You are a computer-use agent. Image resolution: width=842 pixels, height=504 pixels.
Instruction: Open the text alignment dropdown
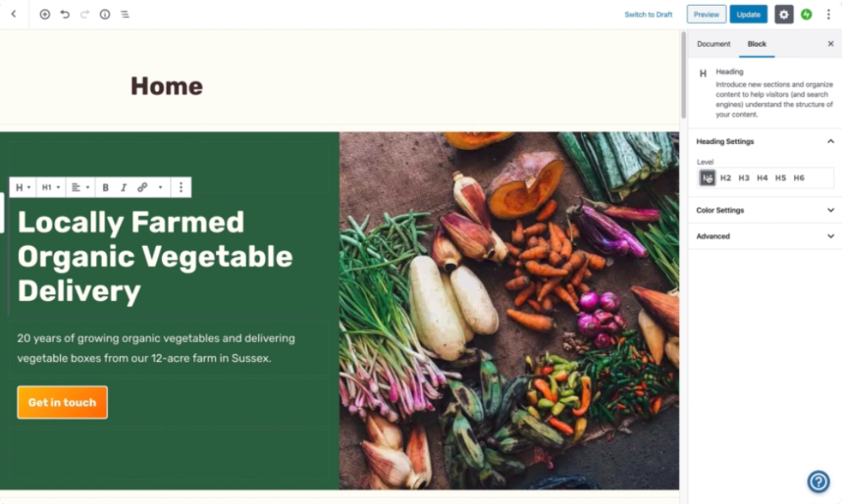click(80, 187)
